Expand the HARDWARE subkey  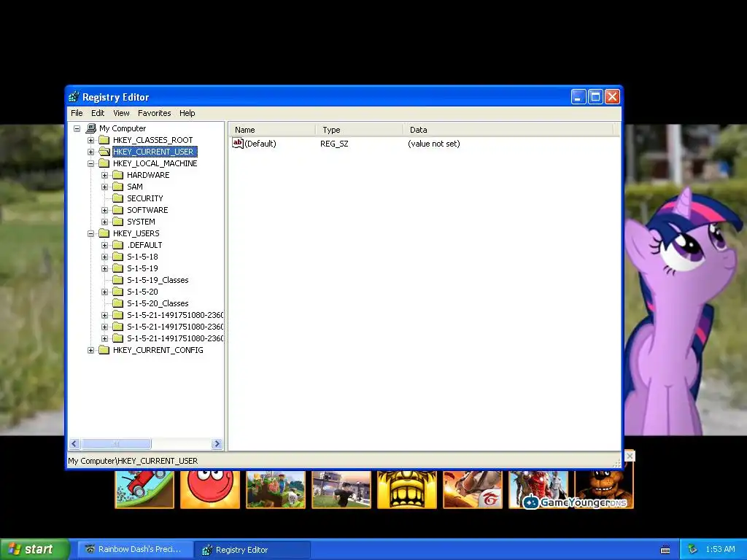pyautogui.click(x=105, y=175)
